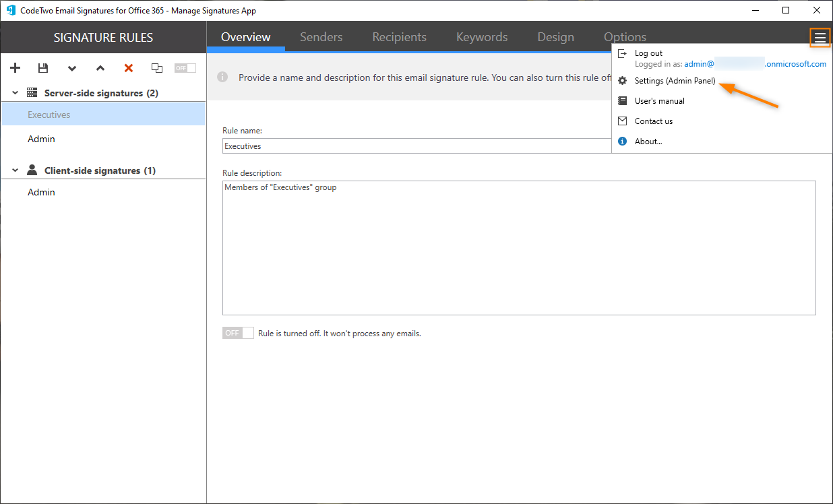Switch to the Senders tab
833x504 pixels.
point(321,37)
